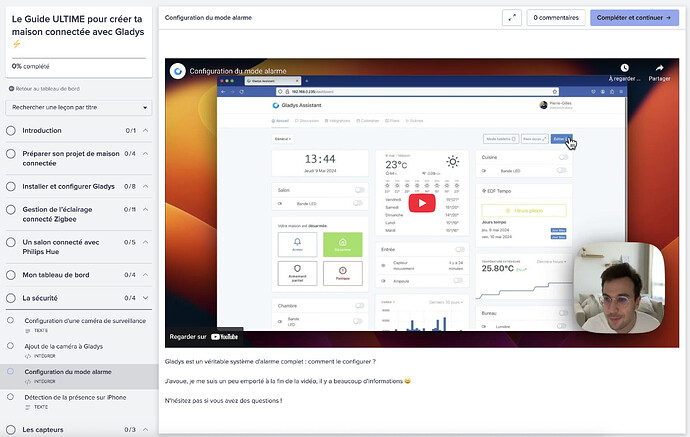
Task: Expand Un salon connecté avec Philips Hue chevron
Action: pos(145,242)
